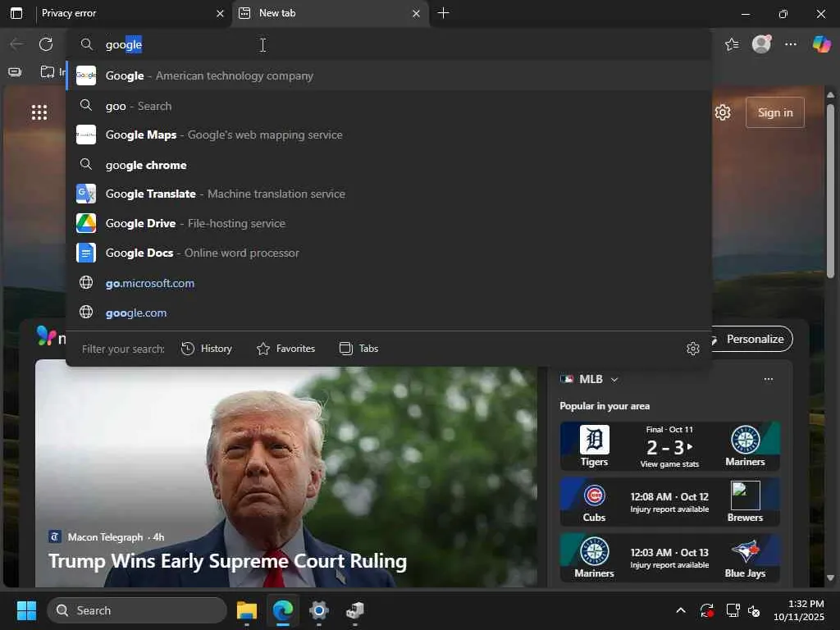Open clock and date in taskbar
The height and width of the screenshot is (630, 840).
[799, 610]
